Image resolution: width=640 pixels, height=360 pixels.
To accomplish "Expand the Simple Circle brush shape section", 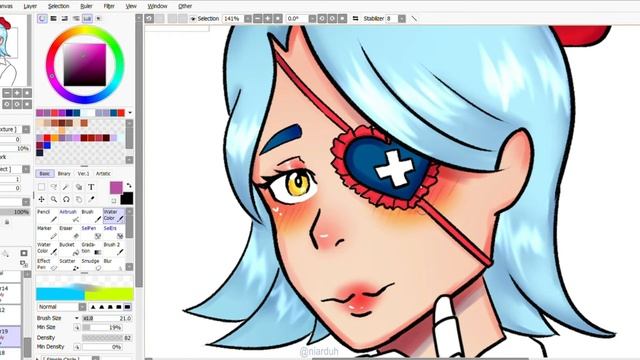I will tap(38, 358).
